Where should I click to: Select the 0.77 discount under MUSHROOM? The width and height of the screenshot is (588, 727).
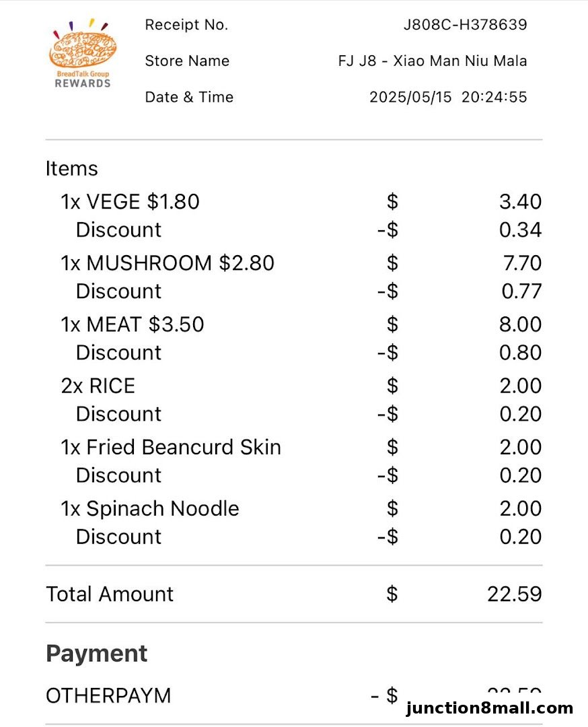pyautogui.click(x=522, y=291)
